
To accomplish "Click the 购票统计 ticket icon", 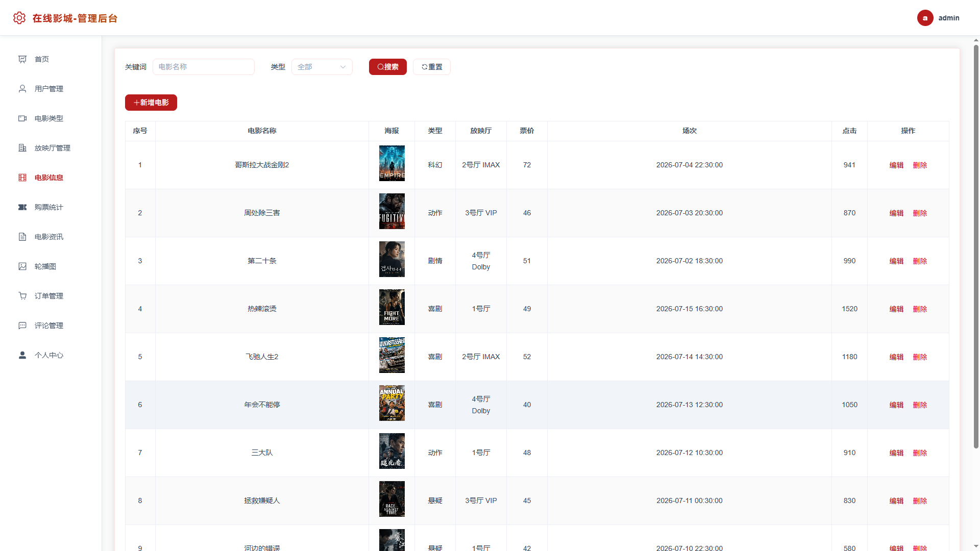I will point(22,207).
